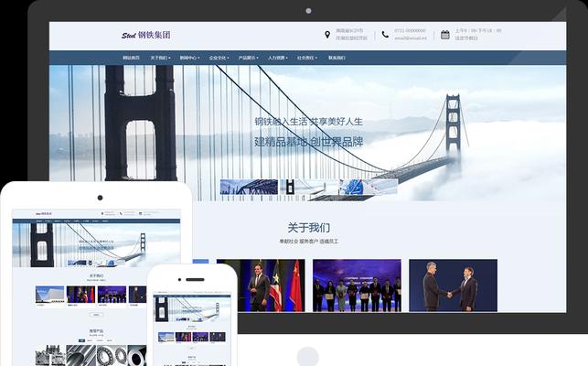Image resolution: width=588 pixels, height=366 pixels.
Task: Expand the 关于我们 dropdown menu
Action: click(x=161, y=58)
